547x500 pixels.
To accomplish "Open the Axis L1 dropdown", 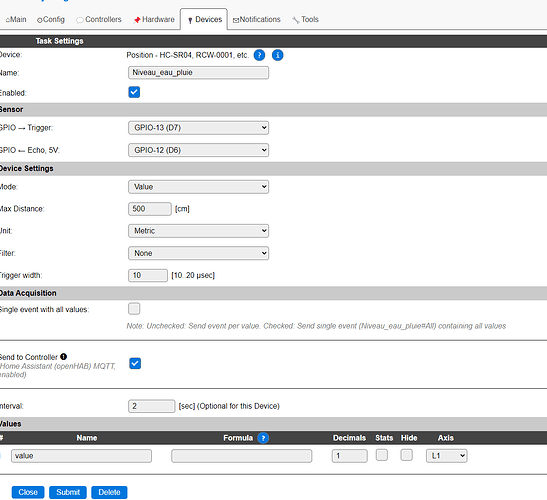I will pyautogui.click(x=447, y=456).
